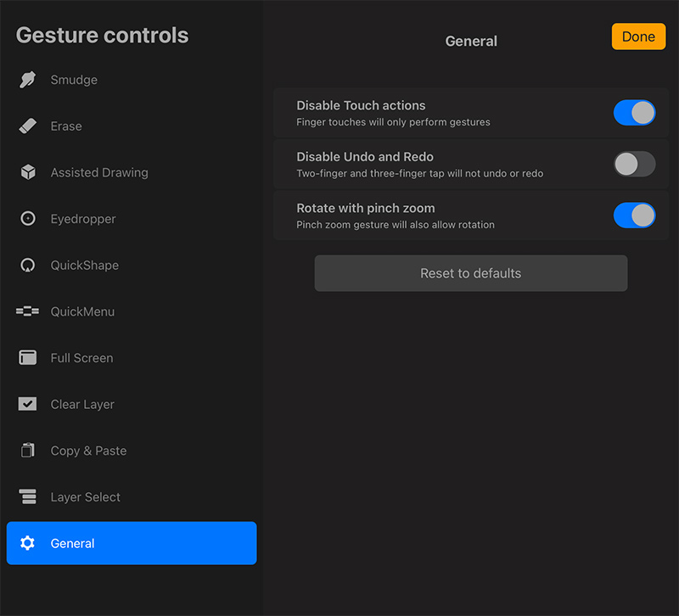Click the General gear icon
The height and width of the screenshot is (616, 679).
point(27,543)
